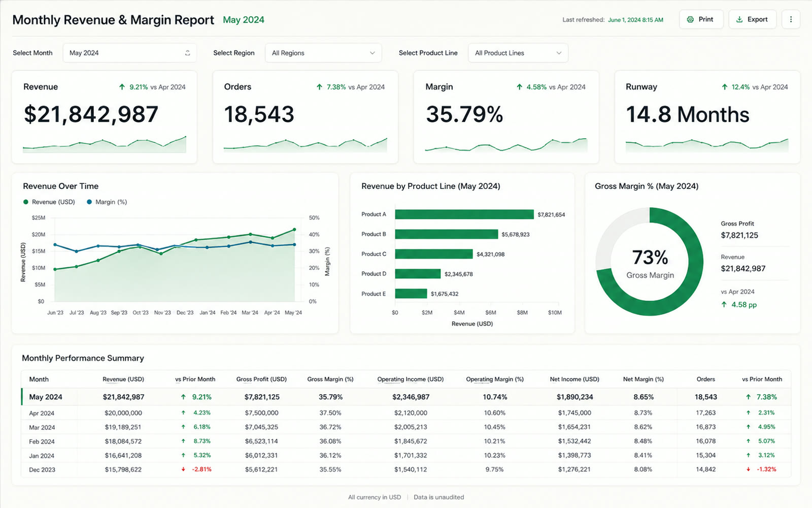Viewport: 812px width, 508px height.
Task: Click the Select Month stepper arrows
Action: [x=187, y=53]
